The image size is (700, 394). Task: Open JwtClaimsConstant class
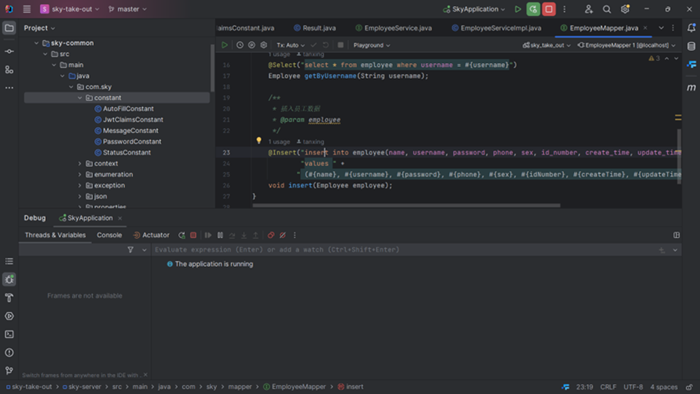(129, 120)
